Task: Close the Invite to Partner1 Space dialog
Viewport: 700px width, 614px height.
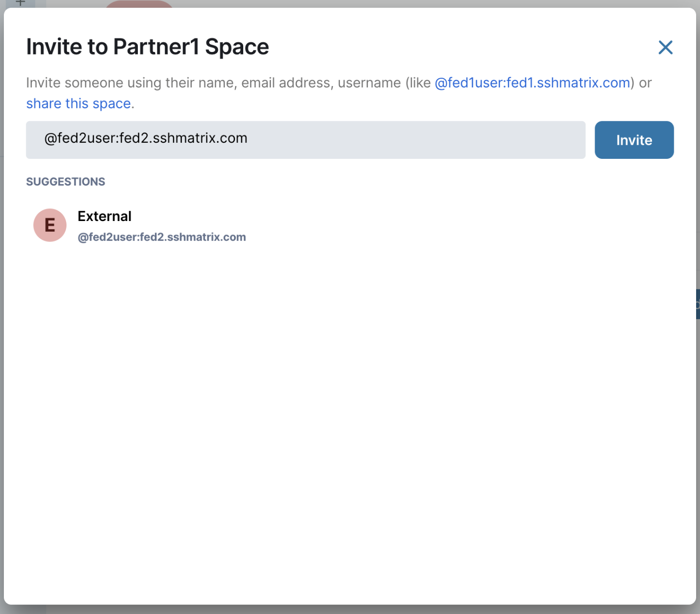Action: [x=665, y=48]
